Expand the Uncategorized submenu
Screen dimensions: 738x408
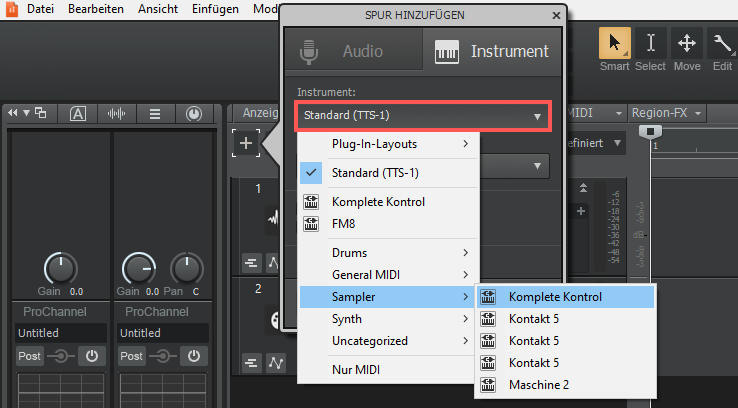[388, 341]
